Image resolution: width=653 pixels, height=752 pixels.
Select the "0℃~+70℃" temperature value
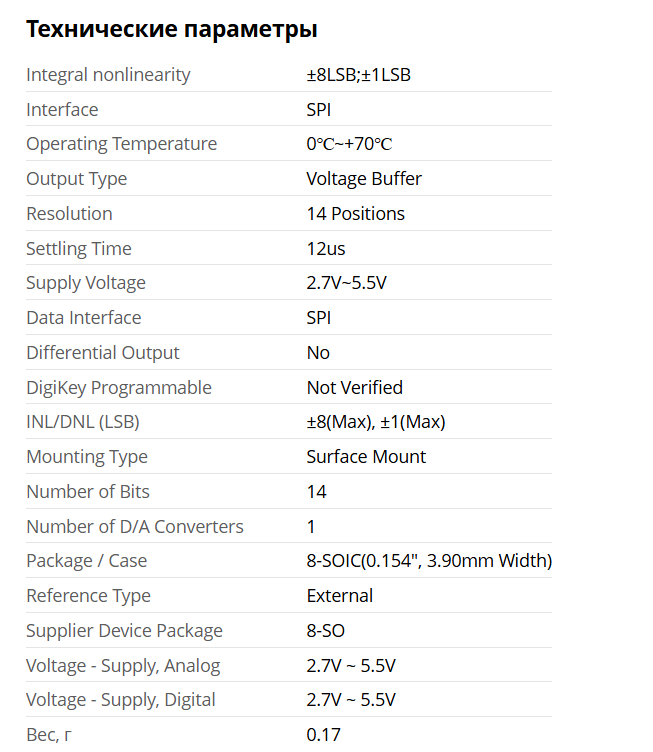[x=349, y=144]
